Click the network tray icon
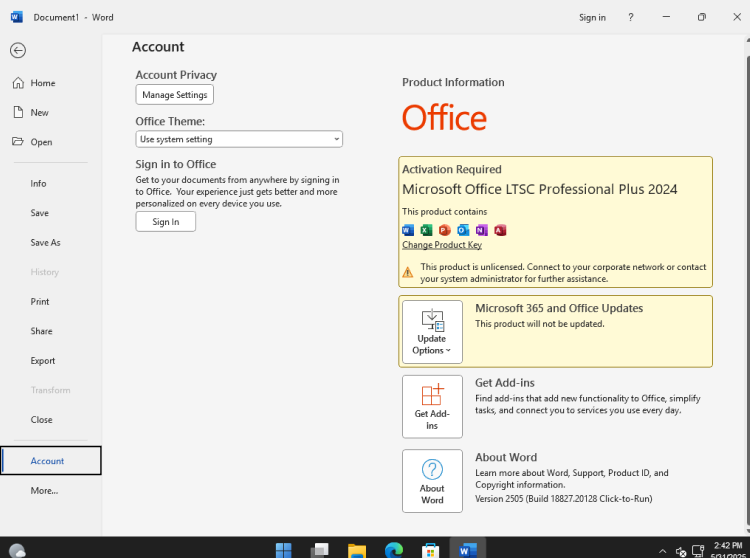Screen dimensions: 750x558 pos(698,551)
